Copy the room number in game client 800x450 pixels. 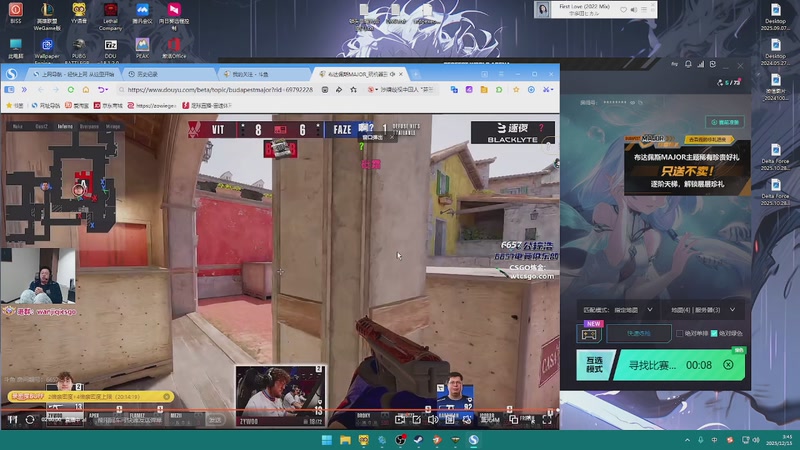coord(640,103)
